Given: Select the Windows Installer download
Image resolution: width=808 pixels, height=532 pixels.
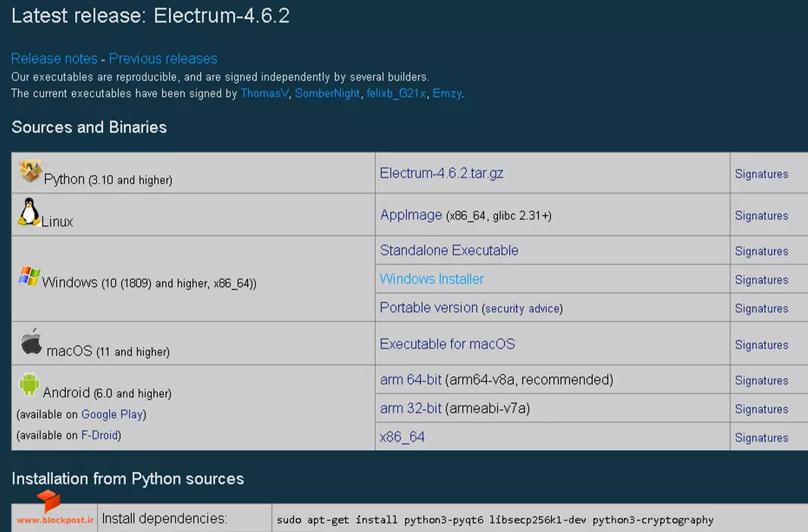Looking at the screenshot, I should click(432, 279).
